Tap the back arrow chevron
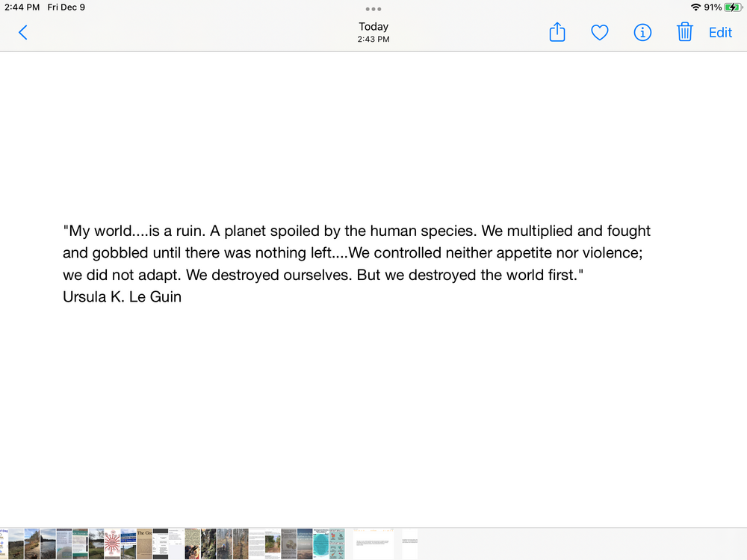 point(23,32)
